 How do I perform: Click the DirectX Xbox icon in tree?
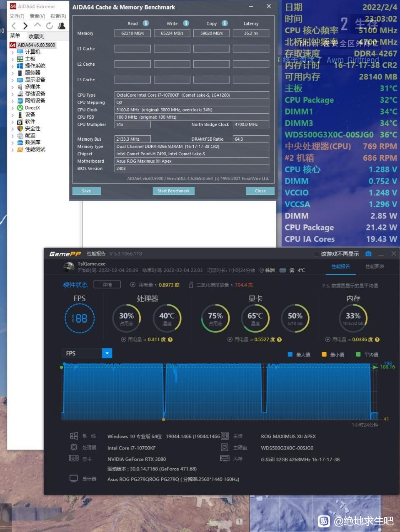click(20, 107)
